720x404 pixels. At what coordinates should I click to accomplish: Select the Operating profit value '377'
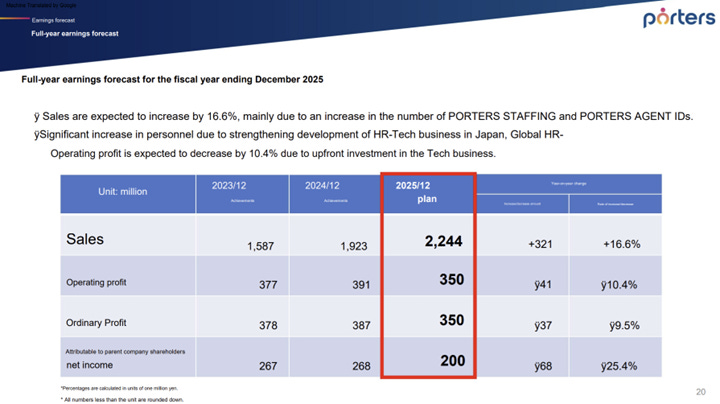[268, 285]
